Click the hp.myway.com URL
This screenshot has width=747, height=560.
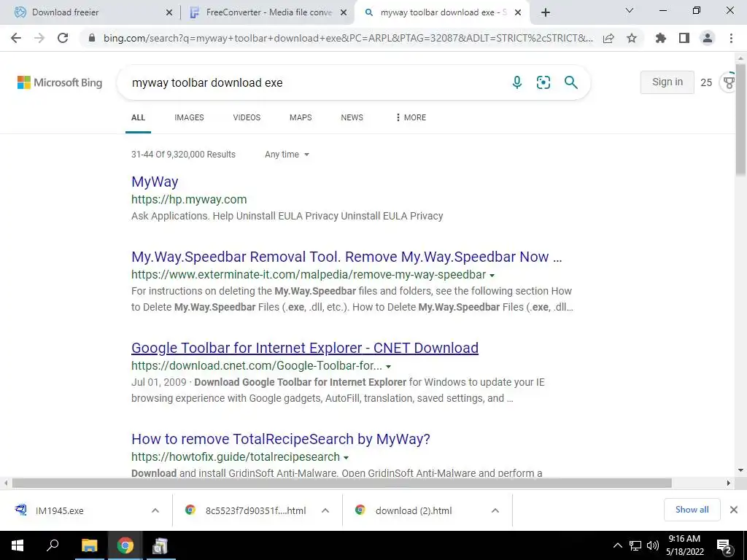(189, 200)
